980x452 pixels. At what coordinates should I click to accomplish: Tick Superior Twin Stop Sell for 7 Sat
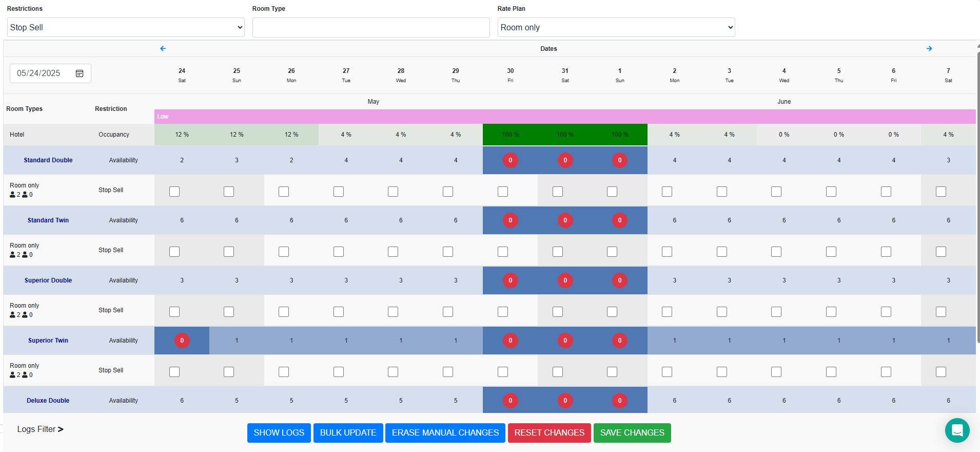(940, 372)
